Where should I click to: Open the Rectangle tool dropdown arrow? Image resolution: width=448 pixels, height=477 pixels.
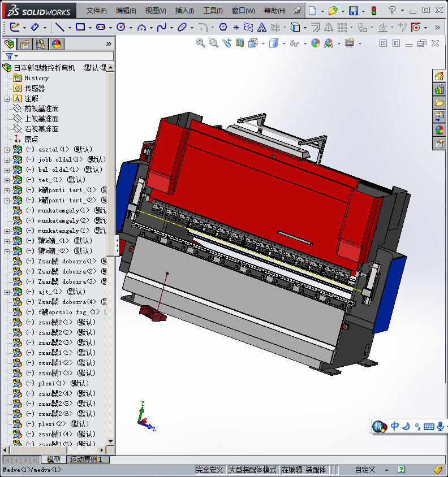pyautogui.click(x=90, y=28)
